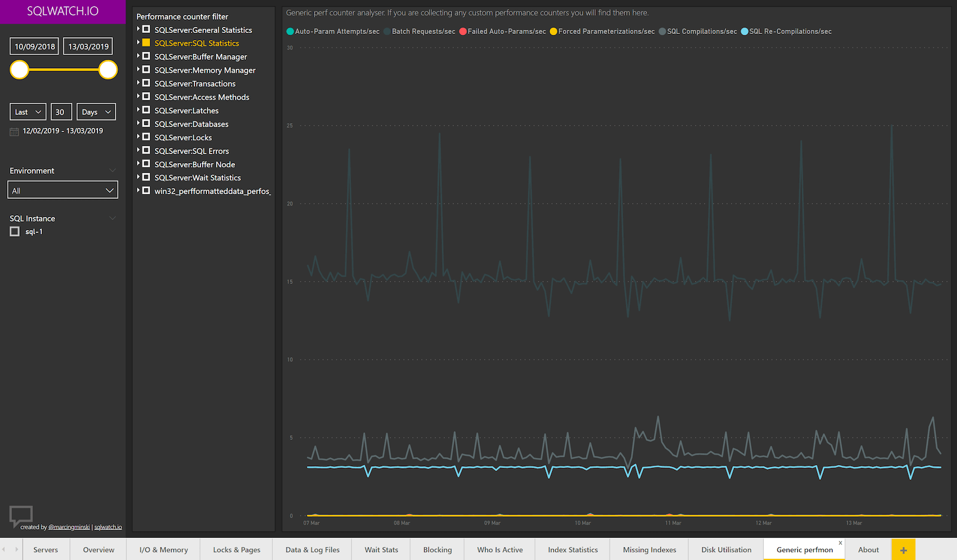Expand win32_perfformatteddata_perfos tree node
Screen dimensions: 957x560
click(138, 190)
